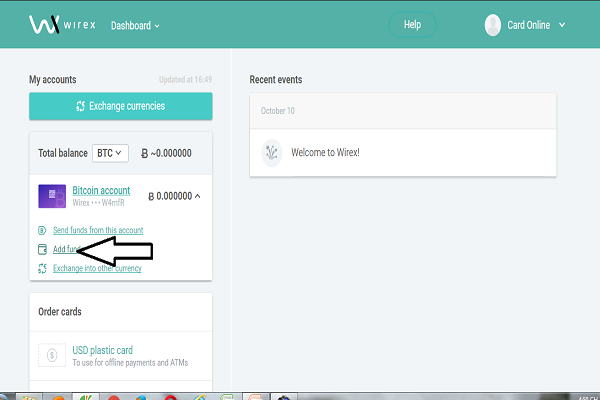
Task: Click the Recent events heading
Action: tap(276, 80)
